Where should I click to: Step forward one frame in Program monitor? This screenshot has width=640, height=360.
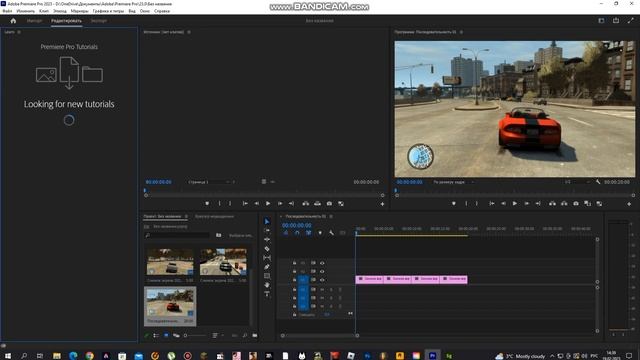(527, 203)
